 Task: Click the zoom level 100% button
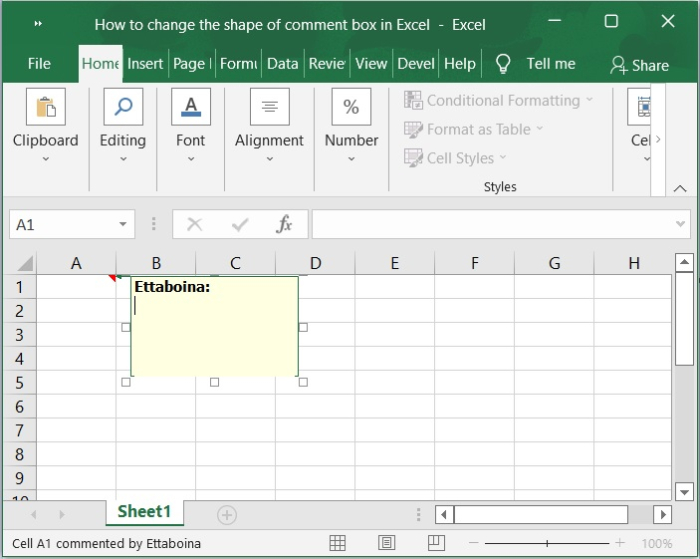pos(657,543)
